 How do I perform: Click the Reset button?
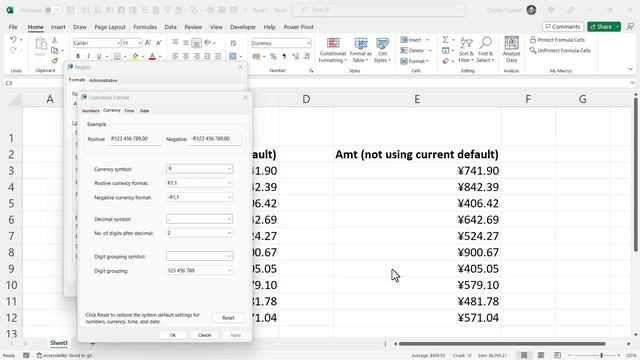(x=228, y=318)
